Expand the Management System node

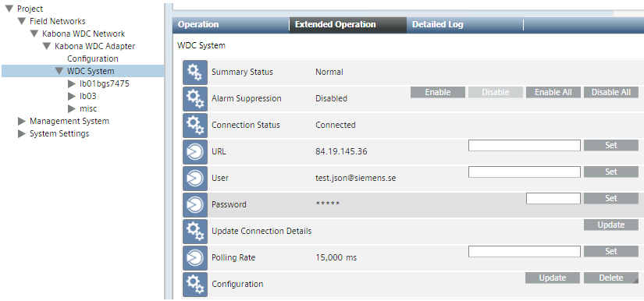tap(22, 121)
